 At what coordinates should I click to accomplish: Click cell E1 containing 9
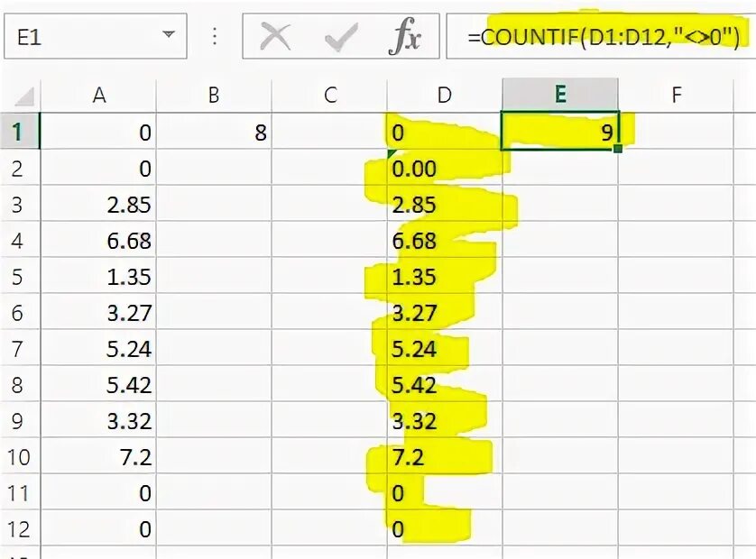coord(560,131)
